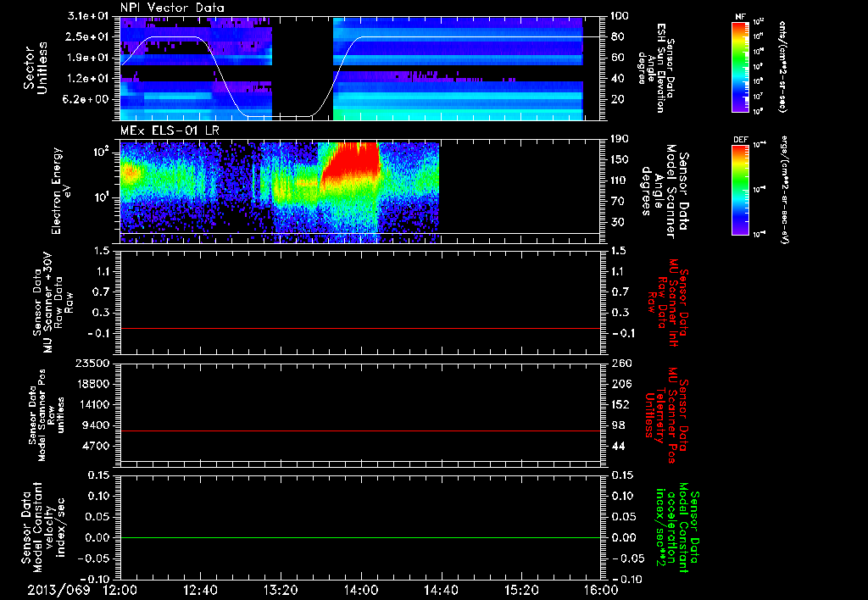Click the "152" telemetry tick value
The image size is (868, 600).
pyautogui.click(x=621, y=404)
